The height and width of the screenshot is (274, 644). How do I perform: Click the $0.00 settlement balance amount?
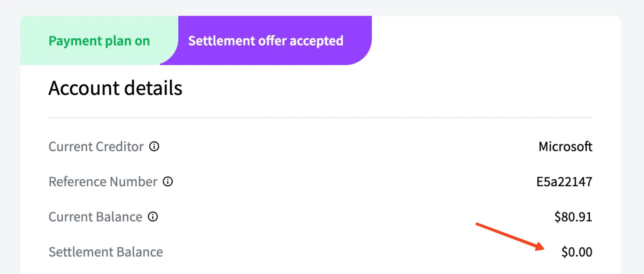tap(577, 252)
